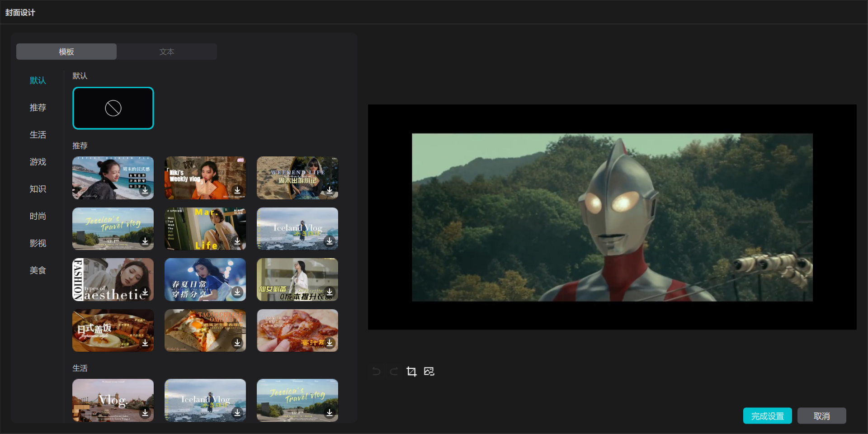
Task: Open the 游戏 category in sidebar
Action: [x=38, y=162]
